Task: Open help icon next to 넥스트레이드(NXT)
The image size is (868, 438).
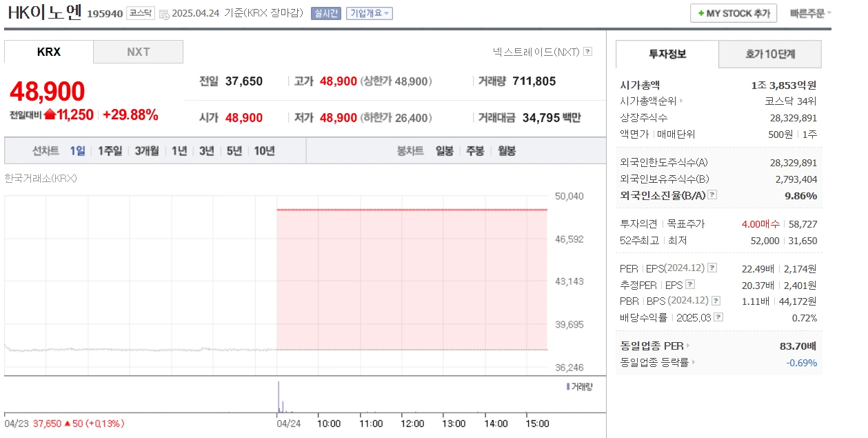Action: tap(587, 52)
